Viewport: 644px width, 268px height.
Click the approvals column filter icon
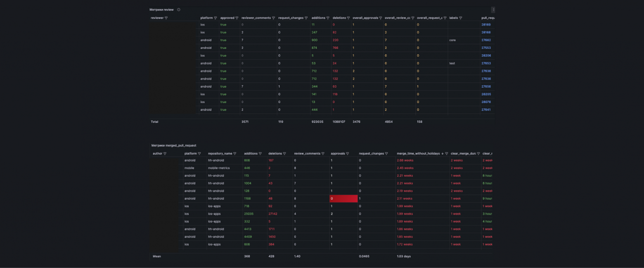pos(348,153)
